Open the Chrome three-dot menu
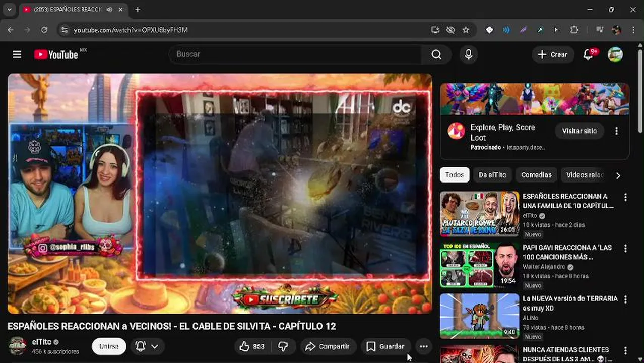The width and height of the screenshot is (644, 363). 634,30
